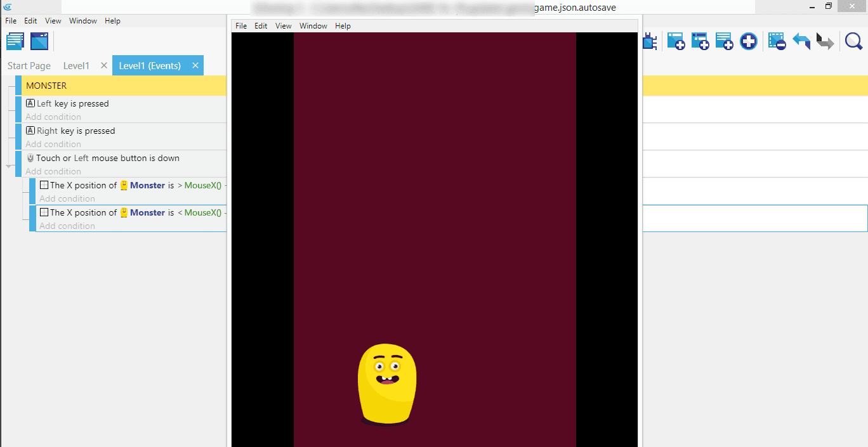Screen dimensions: 868x447
Task: Click the round plus add-other-event icon
Action: (x=749, y=42)
